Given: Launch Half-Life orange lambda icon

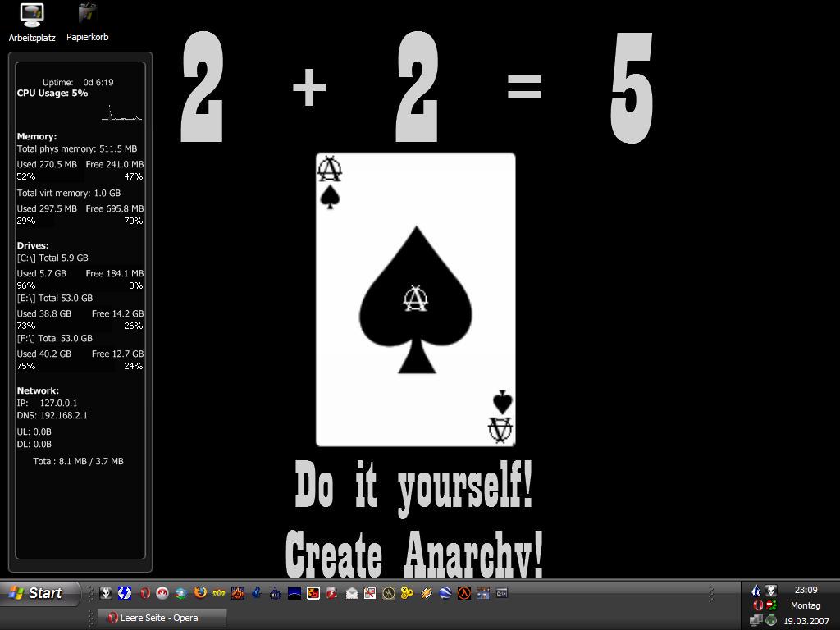Looking at the screenshot, I should coord(463,593).
